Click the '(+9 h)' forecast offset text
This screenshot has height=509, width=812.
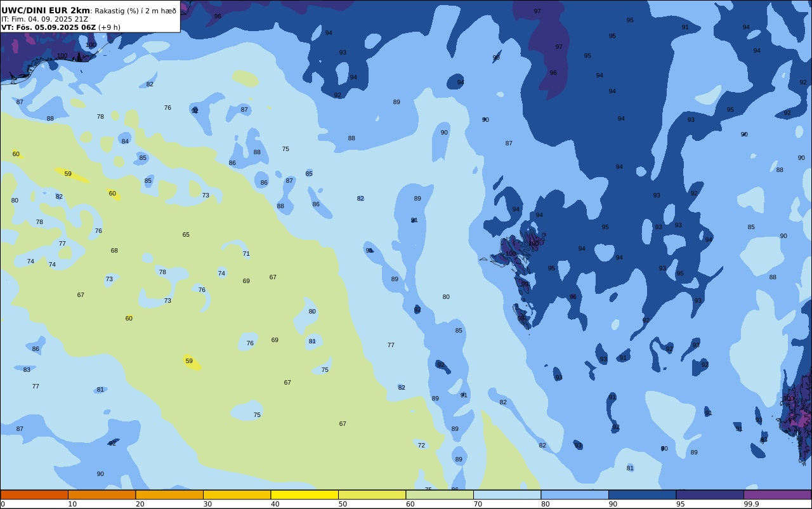pyautogui.click(x=109, y=27)
